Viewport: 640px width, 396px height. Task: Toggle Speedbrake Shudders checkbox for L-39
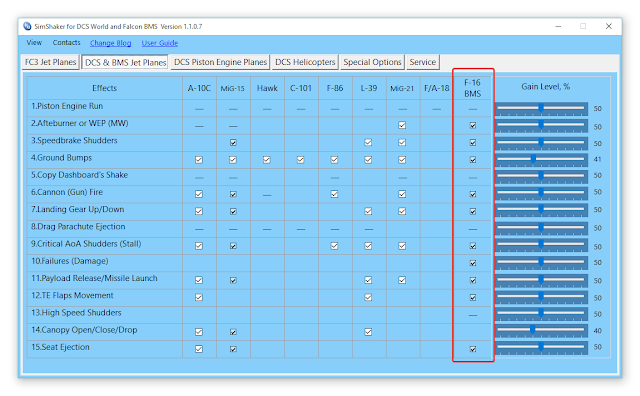[368, 142]
